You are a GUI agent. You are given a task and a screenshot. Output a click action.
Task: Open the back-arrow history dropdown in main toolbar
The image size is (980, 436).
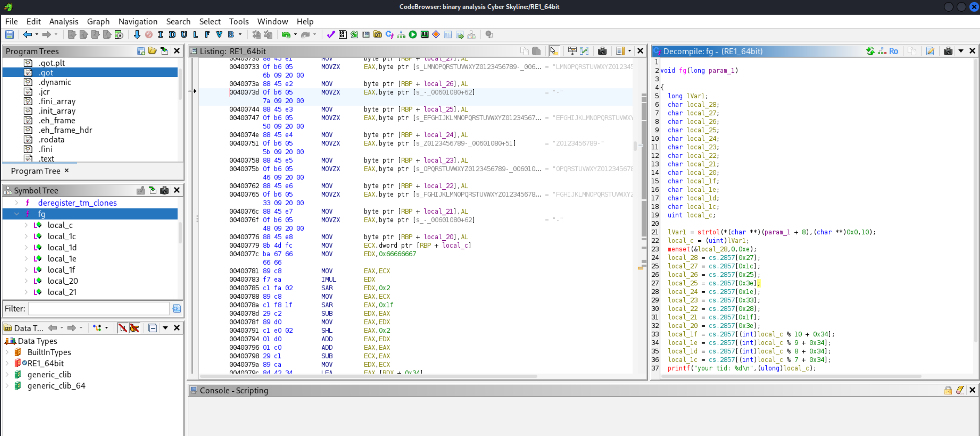pos(37,34)
